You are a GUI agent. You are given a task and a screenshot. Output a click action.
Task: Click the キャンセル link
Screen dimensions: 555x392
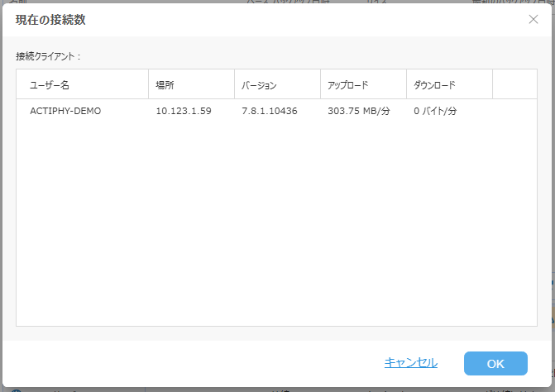click(x=410, y=362)
